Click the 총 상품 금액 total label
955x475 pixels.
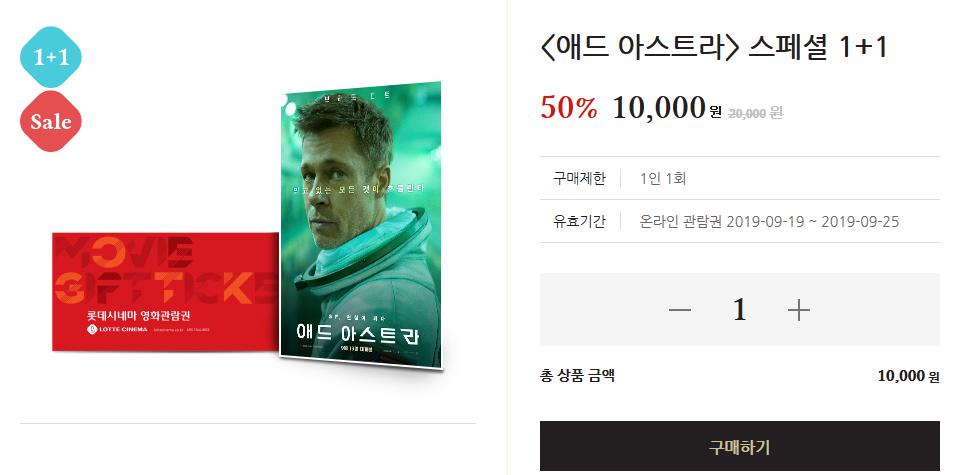pos(577,375)
